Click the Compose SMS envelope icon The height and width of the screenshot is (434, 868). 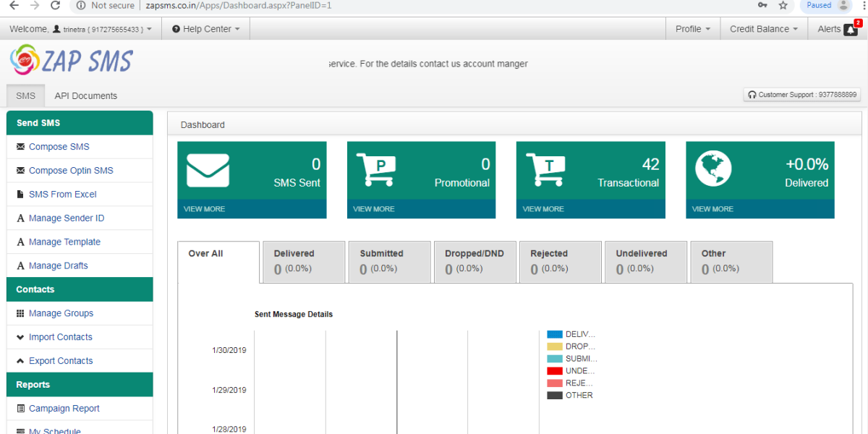[x=20, y=147]
